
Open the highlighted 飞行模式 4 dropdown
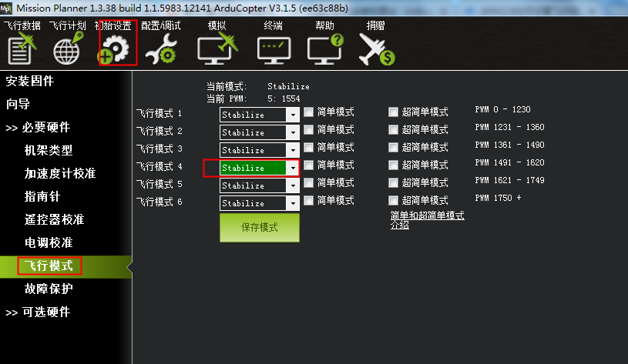[x=259, y=168]
